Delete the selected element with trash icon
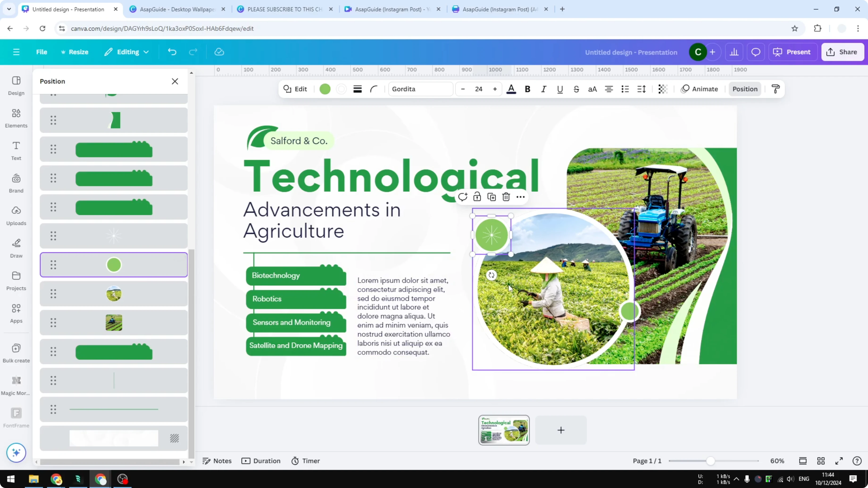This screenshot has height=488, width=868. pyautogui.click(x=506, y=197)
